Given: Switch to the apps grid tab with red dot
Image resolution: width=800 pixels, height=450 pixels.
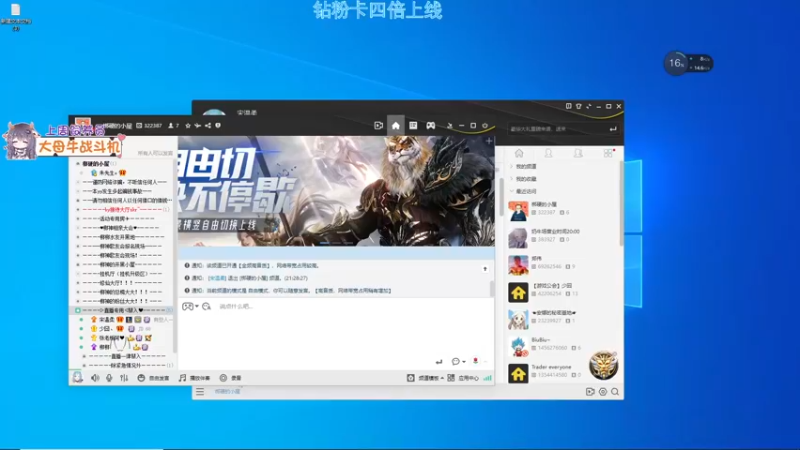Looking at the screenshot, I should click(x=608, y=153).
